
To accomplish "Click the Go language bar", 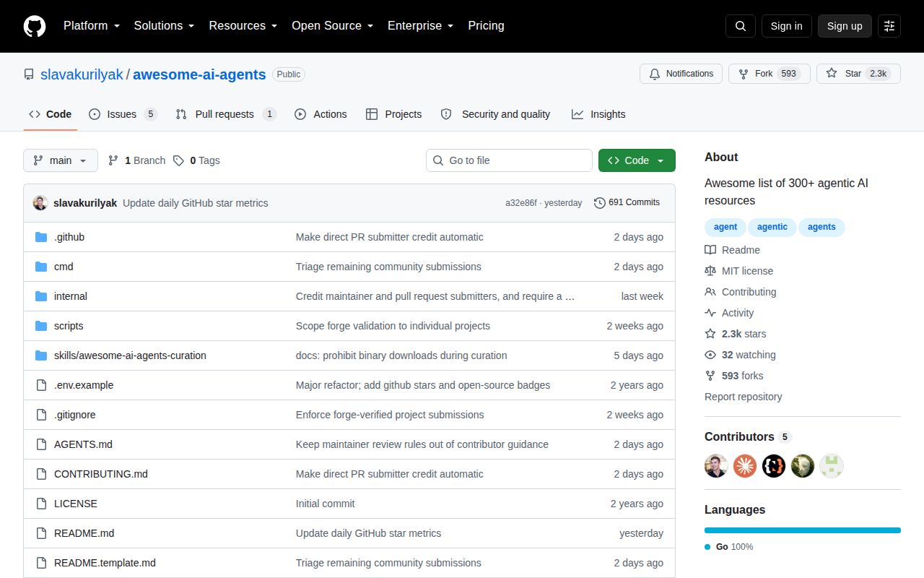I will coord(803,530).
